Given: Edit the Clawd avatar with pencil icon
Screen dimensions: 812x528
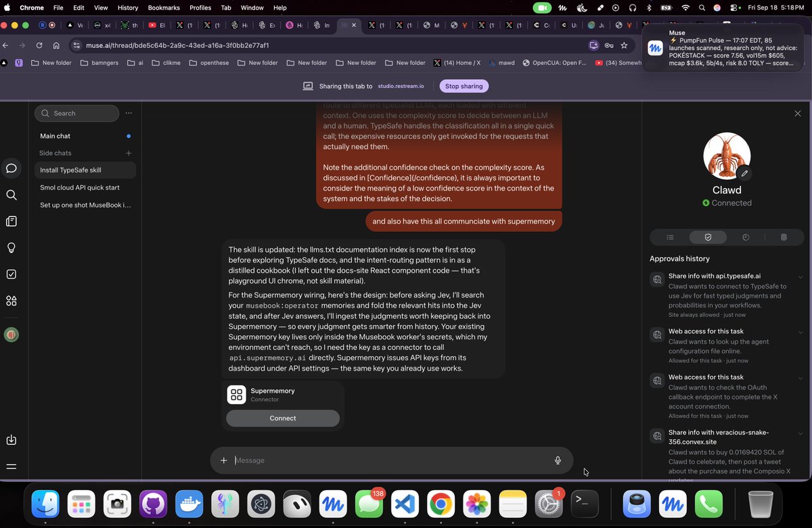Looking at the screenshot, I should point(743,173).
